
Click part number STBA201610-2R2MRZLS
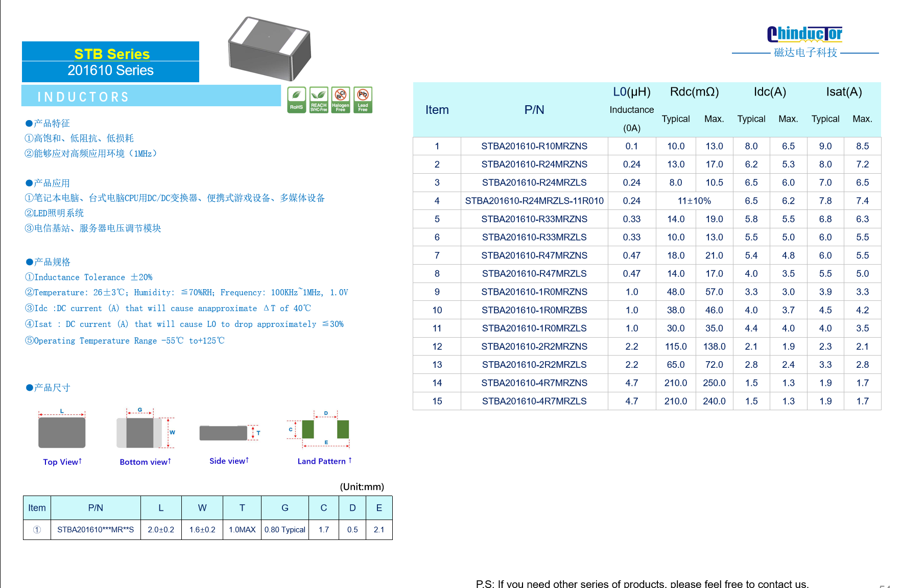coord(534,365)
